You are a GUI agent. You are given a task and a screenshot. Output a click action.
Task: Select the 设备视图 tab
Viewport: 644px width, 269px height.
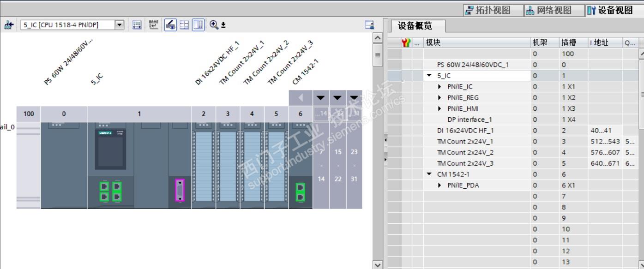click(614, 10)
